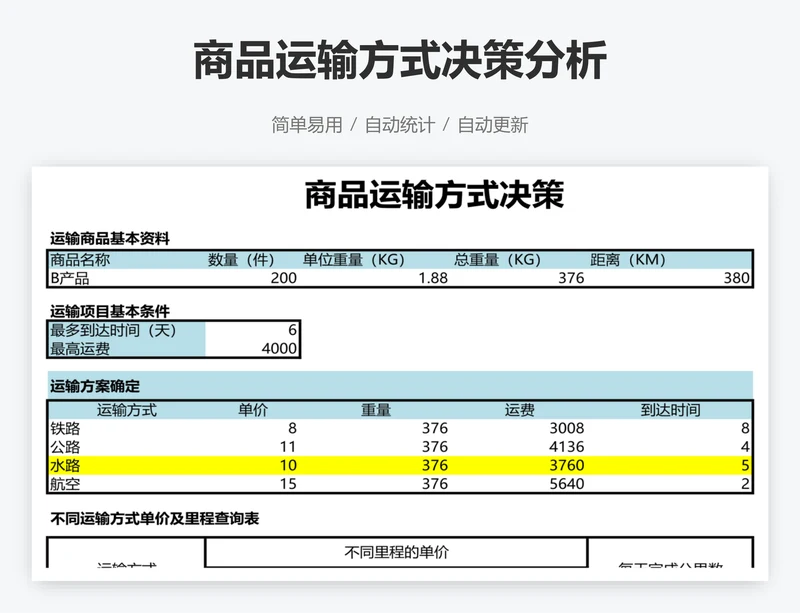Click the 航空 transport row label
Screen dimensions: 800x613
[x=65, y=484]
